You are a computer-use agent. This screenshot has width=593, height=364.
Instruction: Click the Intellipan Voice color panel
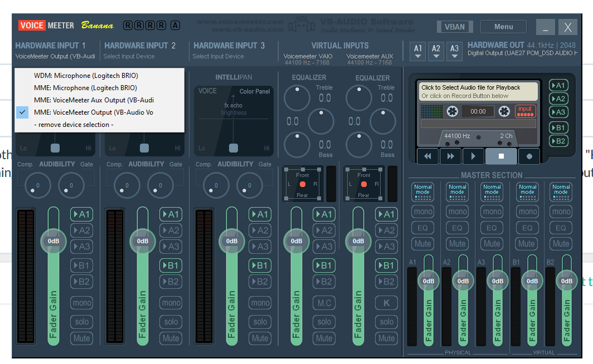pyautogui.click(x=234, y=121)
